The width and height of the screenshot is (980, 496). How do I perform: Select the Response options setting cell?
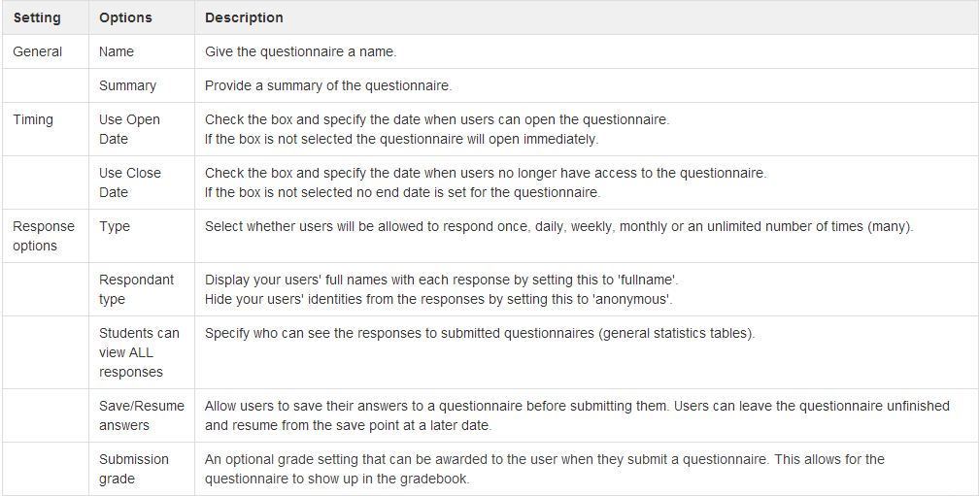click(44, 236)
